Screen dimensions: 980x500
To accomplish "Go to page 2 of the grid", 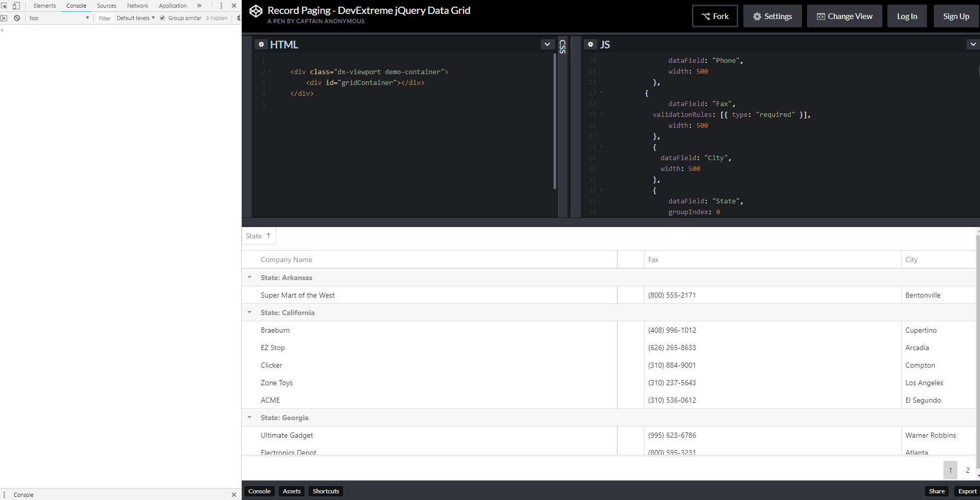I will (x=968, y=470).
